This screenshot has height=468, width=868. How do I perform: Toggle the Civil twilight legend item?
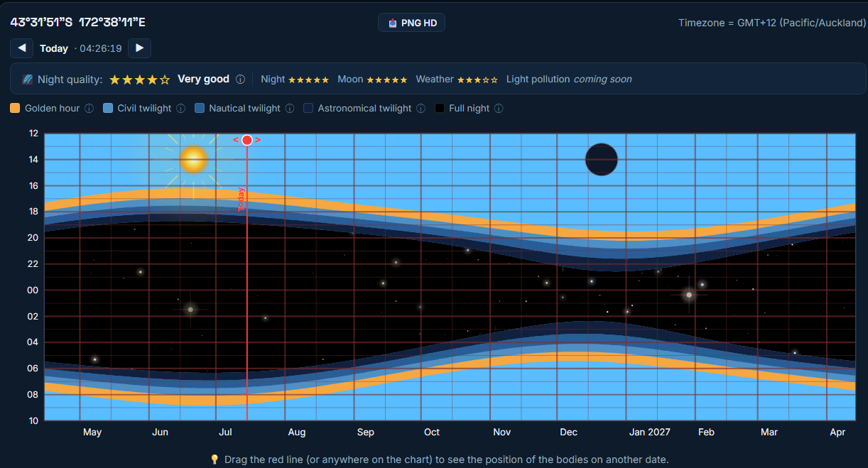point(137,109)
